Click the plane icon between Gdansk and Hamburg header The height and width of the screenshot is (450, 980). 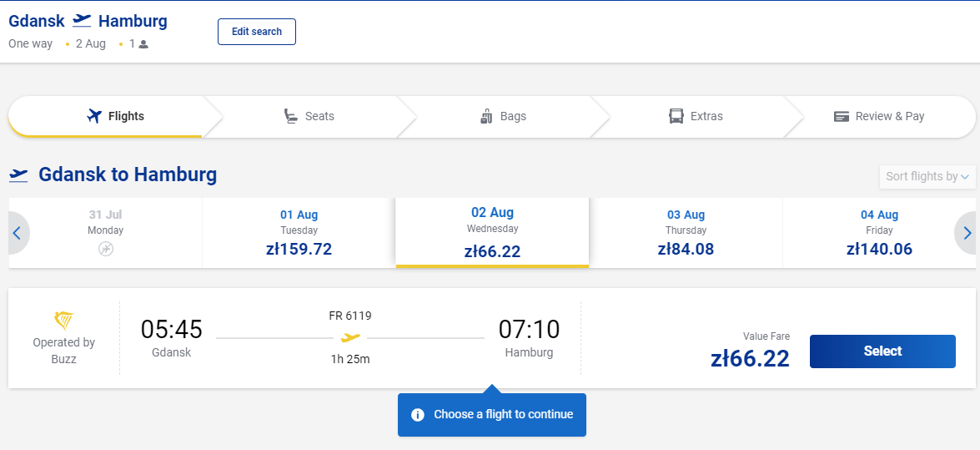(x=82, y=21)
